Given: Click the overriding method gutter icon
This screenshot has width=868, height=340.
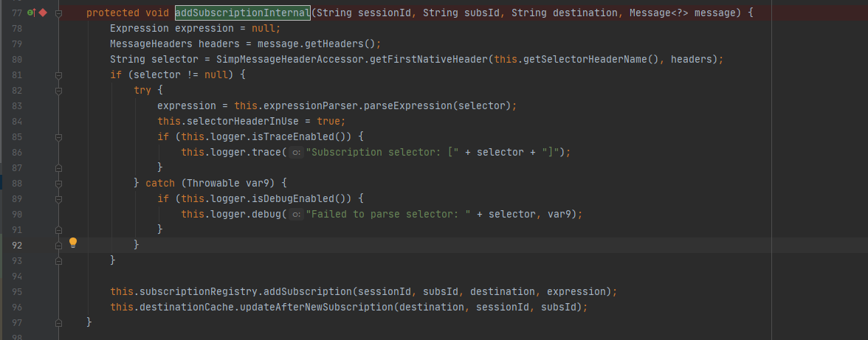Looking at the screenshot, I should [30, 13].
